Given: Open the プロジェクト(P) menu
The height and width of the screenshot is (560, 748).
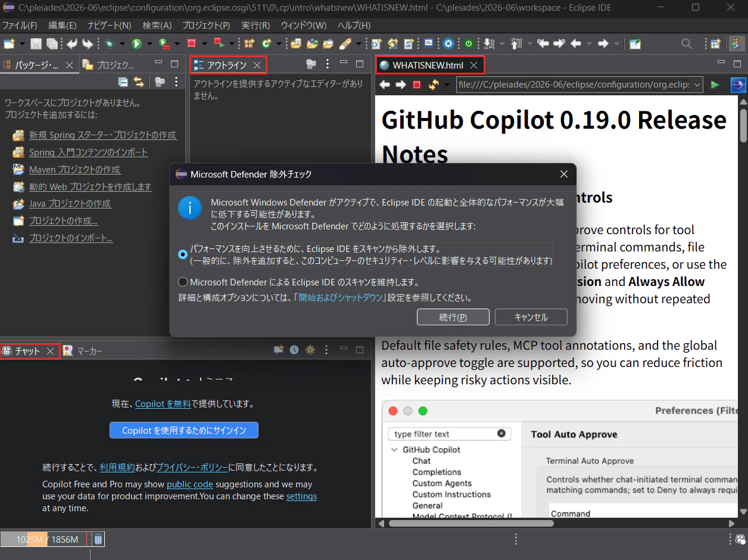Looking at the screenshot, I should [206, 26].
